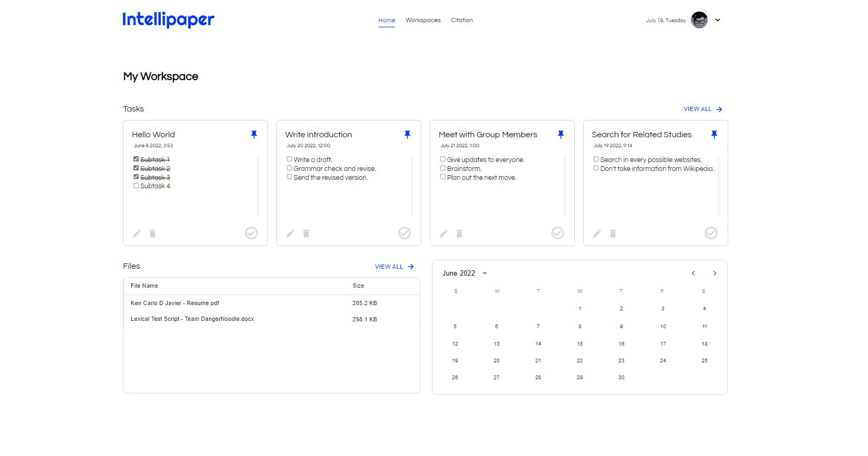This screenshot has width=868, height=456.
Task: Open the Workspaces tab
Action: pos(423,20)
